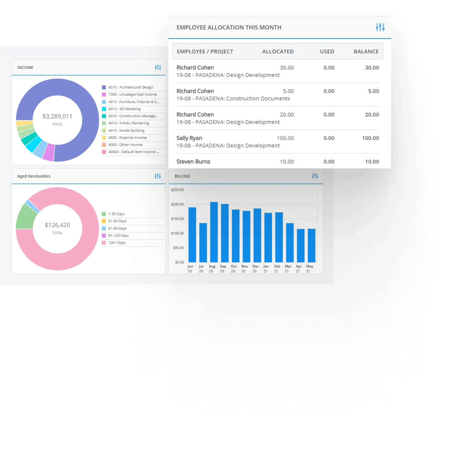Click the $3,289,011 income total
Image resolution: width=476 pixels, height=466 pixels.
click(x=57, y=116)
